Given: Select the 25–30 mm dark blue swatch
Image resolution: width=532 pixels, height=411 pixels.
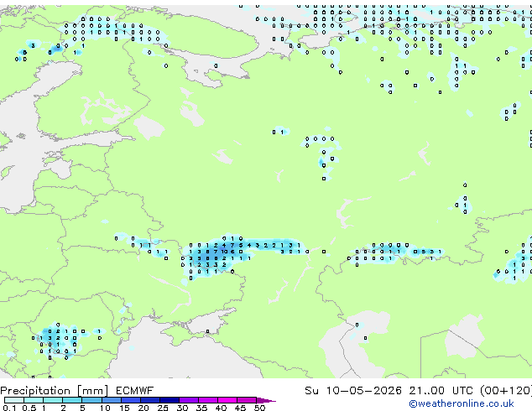Looking at the screenshot, I should (169, 400).
